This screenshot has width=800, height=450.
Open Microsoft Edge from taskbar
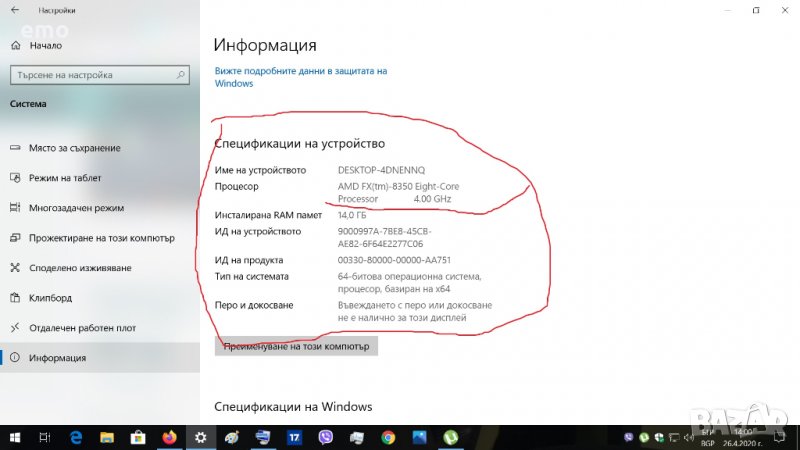tap(76, 437)
